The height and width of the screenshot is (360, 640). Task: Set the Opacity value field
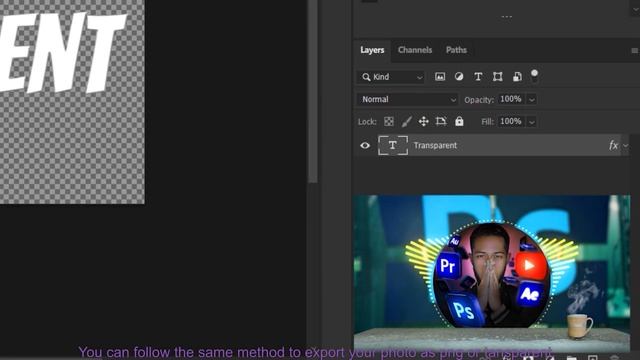(511, 99)
